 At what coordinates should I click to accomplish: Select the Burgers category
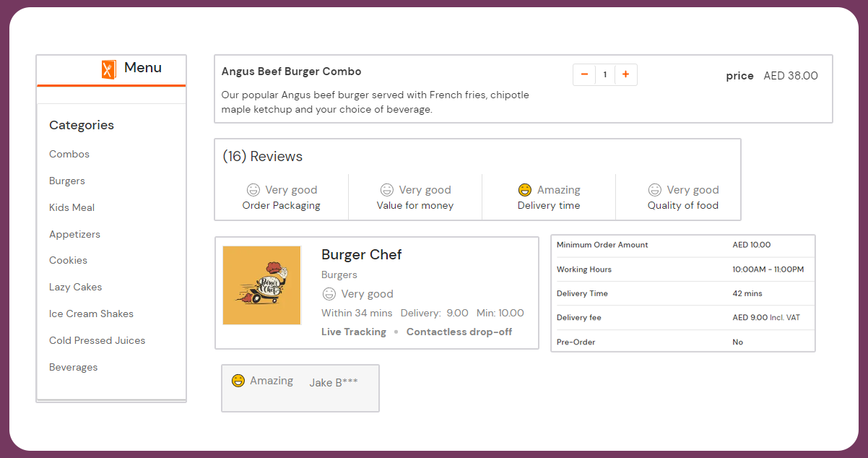coord(67,181)
